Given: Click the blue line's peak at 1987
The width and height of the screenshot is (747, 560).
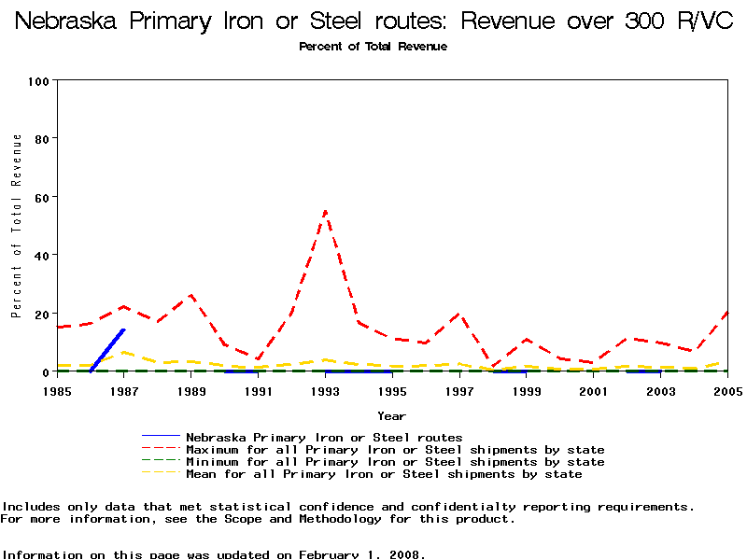Looking at the screenshot, I should pyautogui.click(x=123, y=329).
